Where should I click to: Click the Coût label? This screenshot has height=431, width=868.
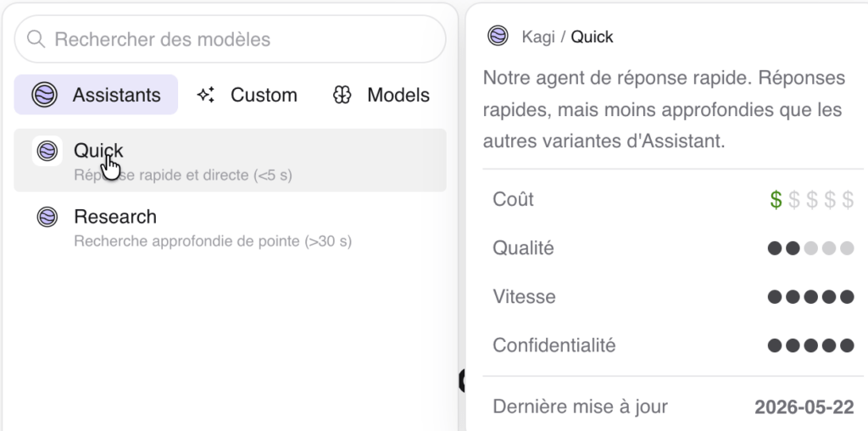[x=513, y=199]
